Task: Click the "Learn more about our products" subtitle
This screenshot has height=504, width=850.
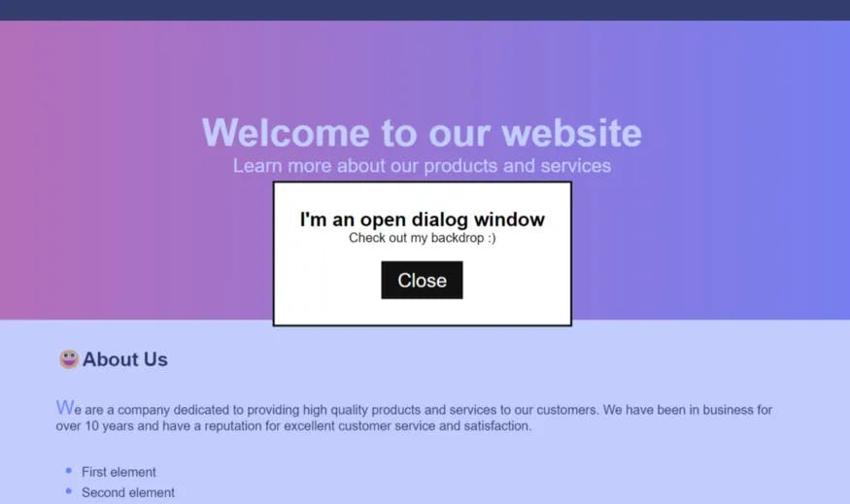Action: [422, 166]
